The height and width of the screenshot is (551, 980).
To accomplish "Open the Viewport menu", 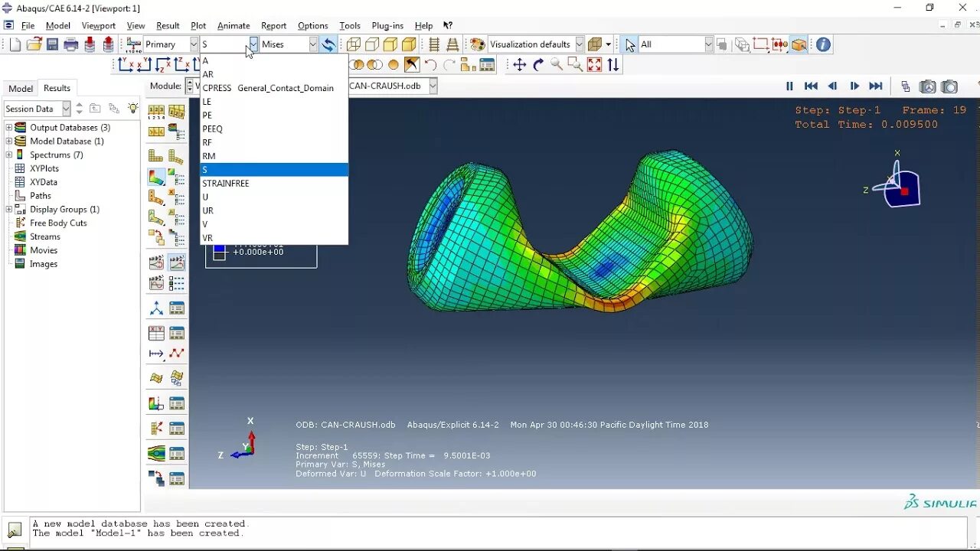I will click(98, 25).
